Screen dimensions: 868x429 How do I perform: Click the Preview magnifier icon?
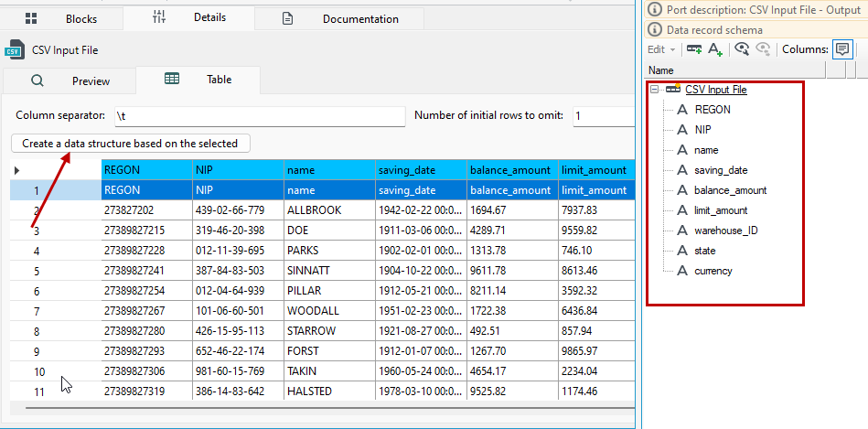(38, 80)
